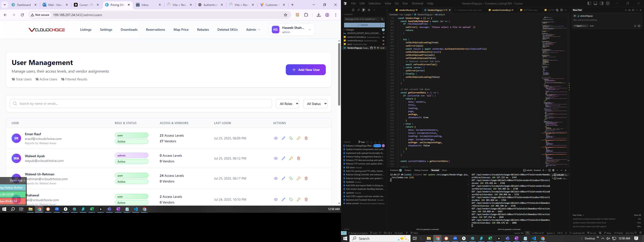
Task: Split the terminal in Cursor panel
Action: (550, 170)
